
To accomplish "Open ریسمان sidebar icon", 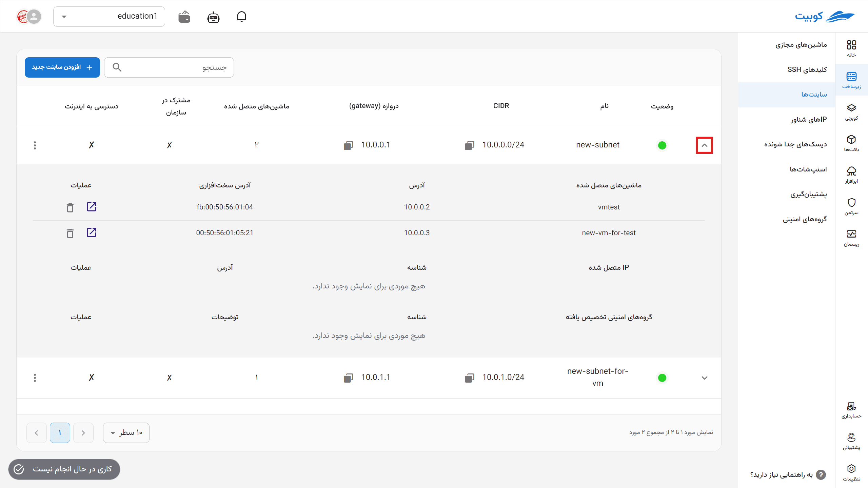I will tap(851, 238).
